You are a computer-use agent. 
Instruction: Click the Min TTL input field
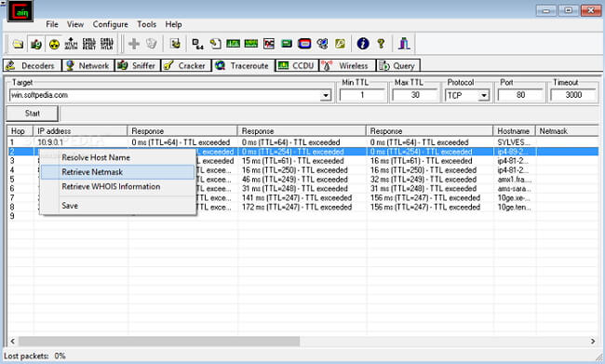click(362, 95)
